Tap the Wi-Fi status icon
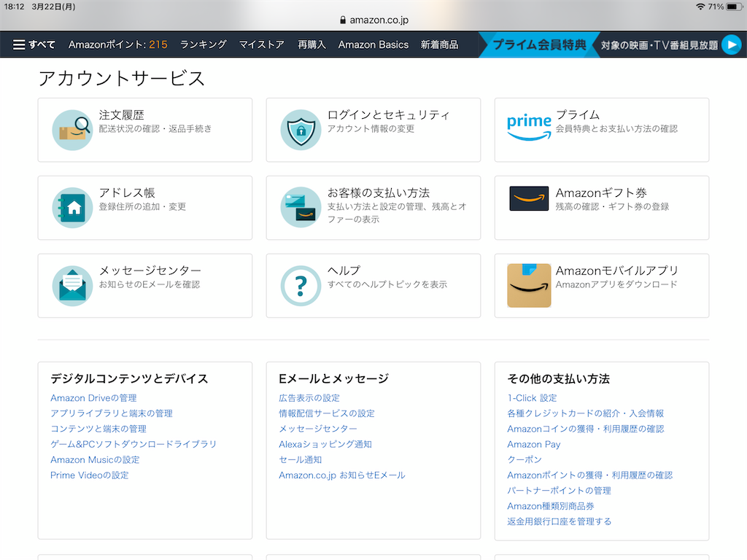 pyautogui.click(x=700, y=7)
